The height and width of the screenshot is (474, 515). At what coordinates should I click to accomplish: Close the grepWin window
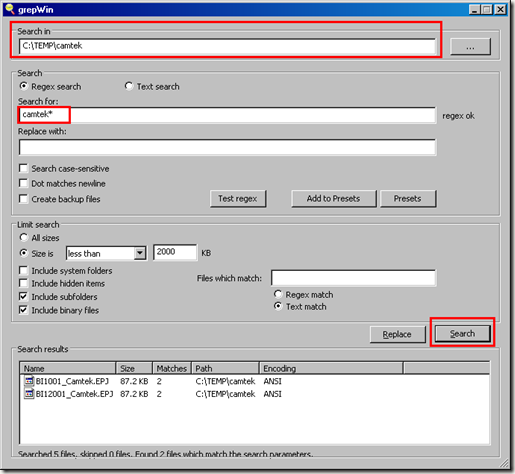coord(500,9)
